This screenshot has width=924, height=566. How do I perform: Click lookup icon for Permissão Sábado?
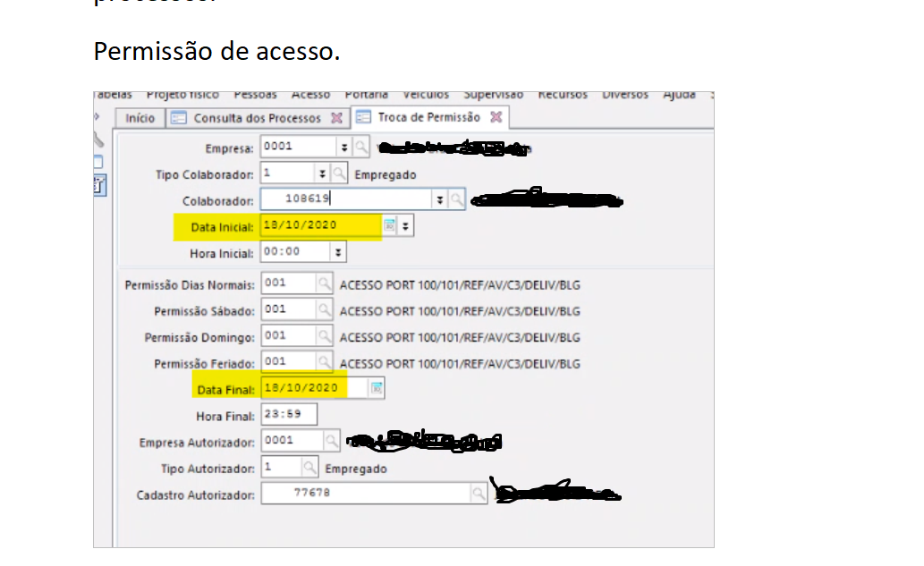323,310
